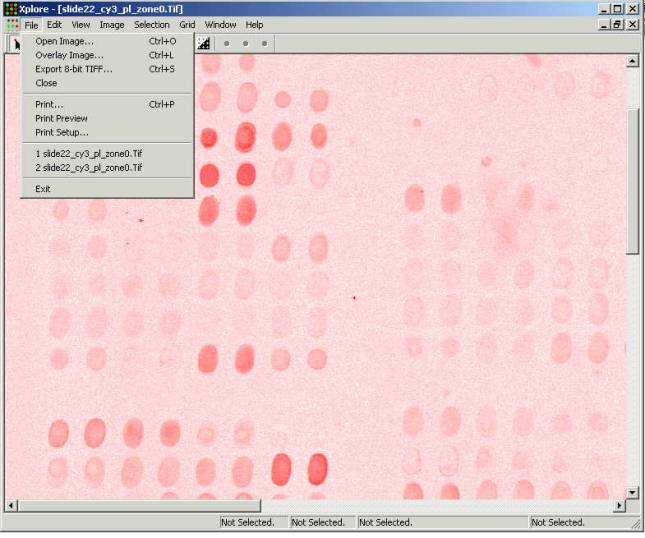Minimize the inner document window
This screenshot has height=538, width=645.
click(x=604, y=25)
